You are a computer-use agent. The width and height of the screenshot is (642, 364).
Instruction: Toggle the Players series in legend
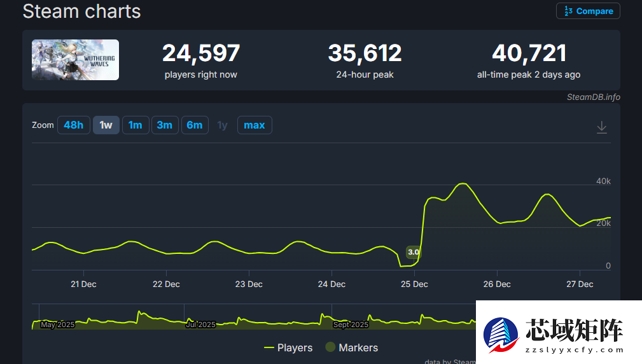click(295, 347)
